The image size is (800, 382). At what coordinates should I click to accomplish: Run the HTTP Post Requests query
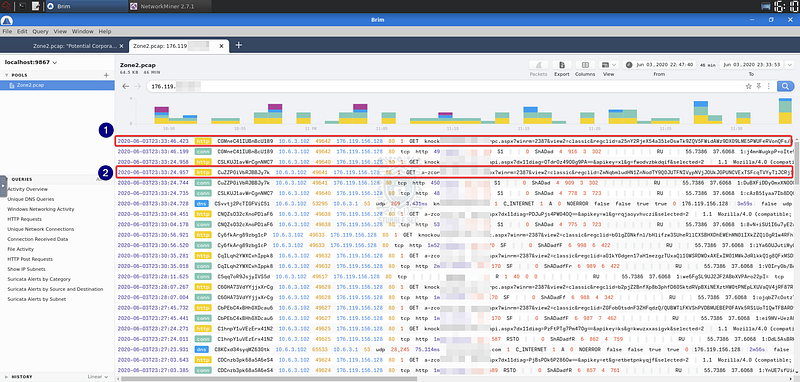point(30,259)
